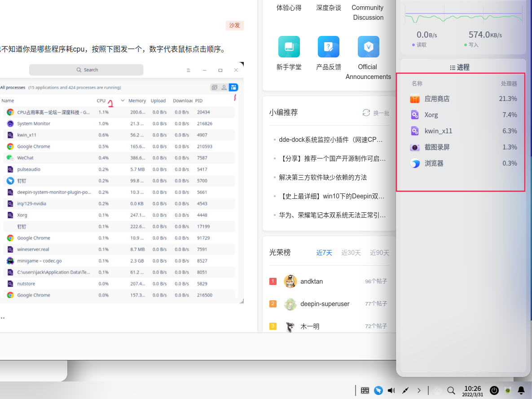Click the 574.0KB/s disk write value
Image resolution: width=532 pixels, height=399 pixels.
point(485,35)
